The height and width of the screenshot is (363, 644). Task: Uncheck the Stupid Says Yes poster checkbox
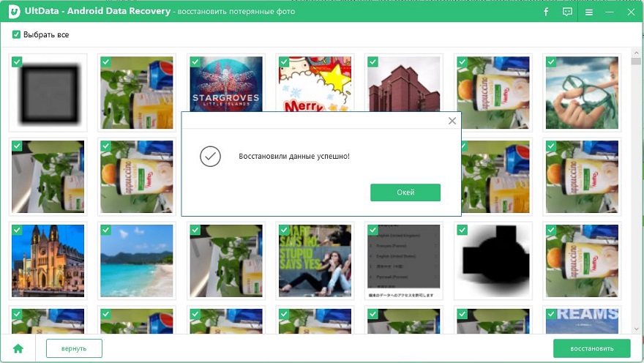284,230
